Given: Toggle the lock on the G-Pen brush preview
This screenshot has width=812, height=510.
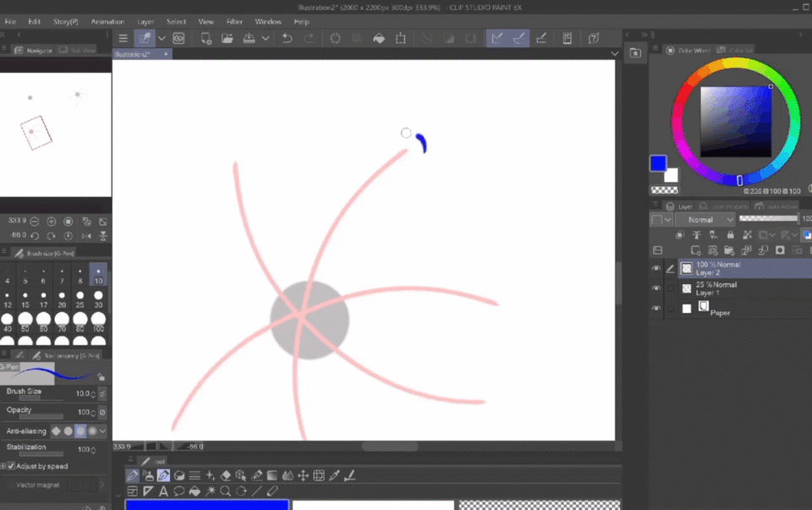Looking at the screenshot, I should point(101,376).
